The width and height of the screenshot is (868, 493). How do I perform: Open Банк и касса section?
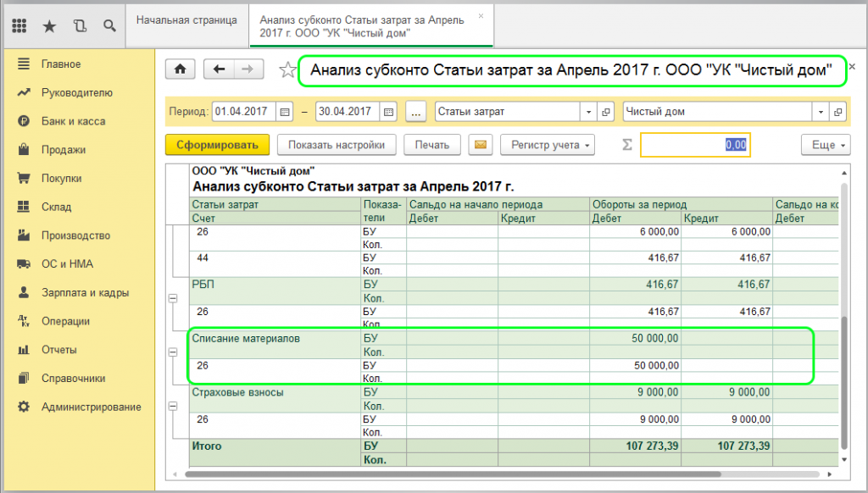pyautogui.click(x=74, y=121)
